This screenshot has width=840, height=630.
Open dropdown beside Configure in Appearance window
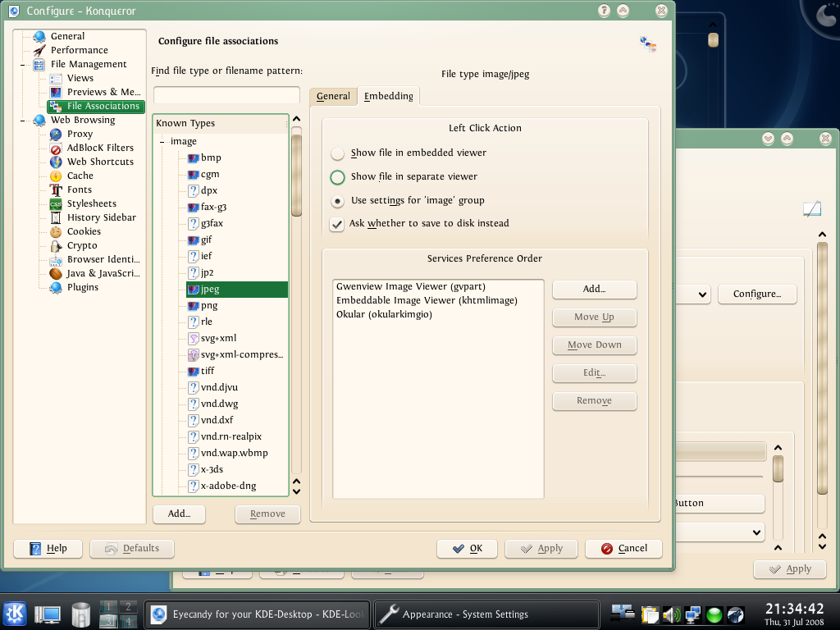coord(702,294)
